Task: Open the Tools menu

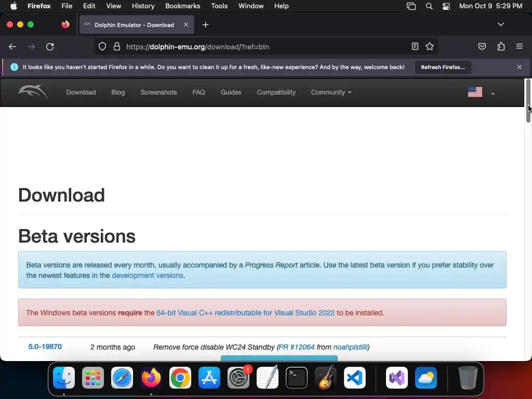Action: coord(219,6)
